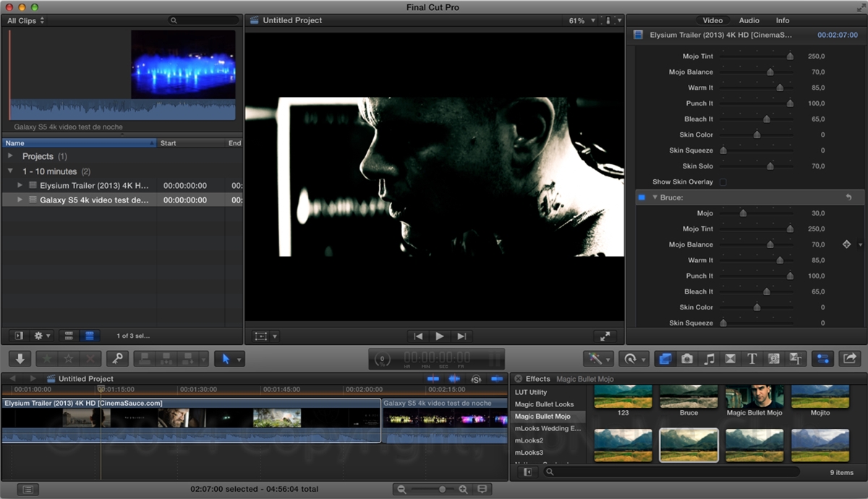Open the viewer zoom 61% dropdown
The width and height of the screenshot is (868, 499).
tap(582, 21)
